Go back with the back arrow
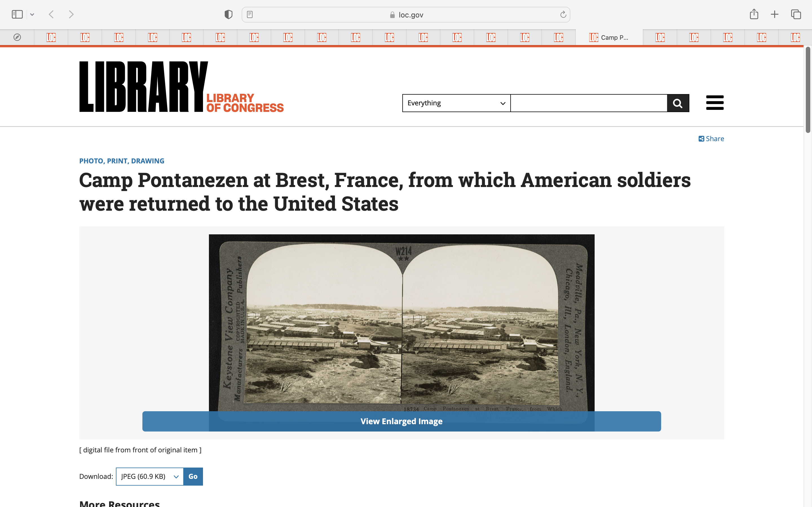812x507 pixels. [51, 14]
